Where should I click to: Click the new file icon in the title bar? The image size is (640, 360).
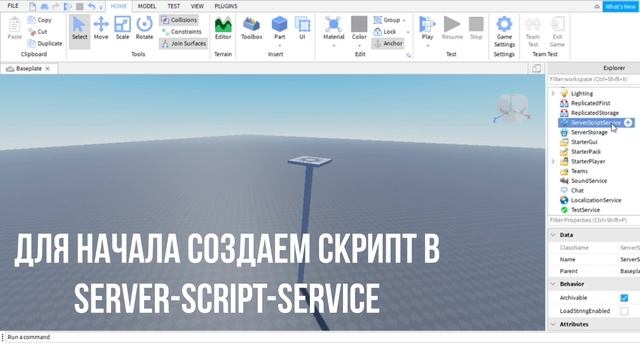(32, 6)
